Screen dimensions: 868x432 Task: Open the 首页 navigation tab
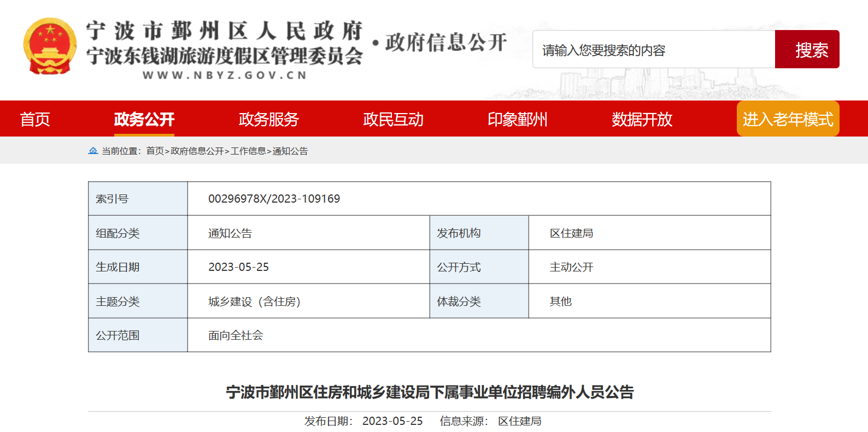pos(35,119)
